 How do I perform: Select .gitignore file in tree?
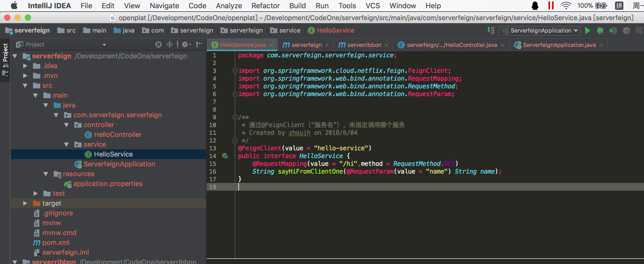click(x=57, y=213)
